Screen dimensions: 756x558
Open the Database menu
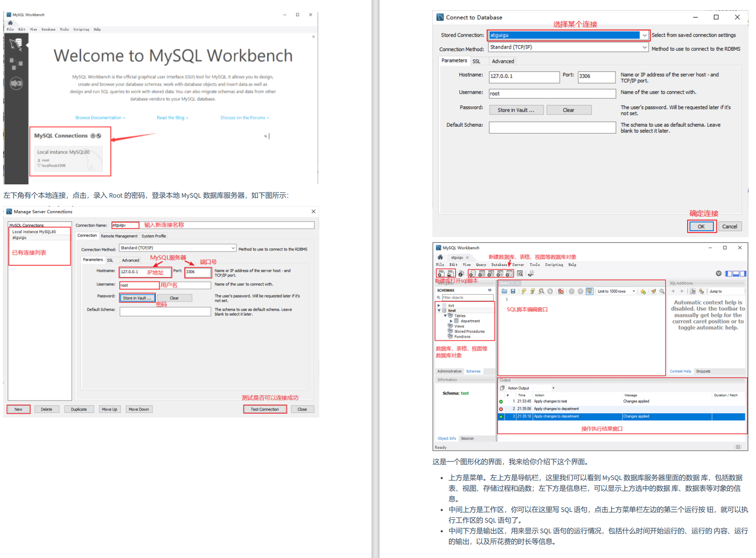[x=500, y=265]
